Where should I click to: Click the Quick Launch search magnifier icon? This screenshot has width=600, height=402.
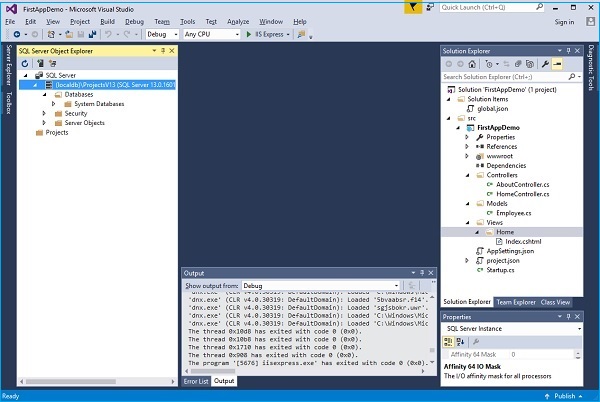540,7
